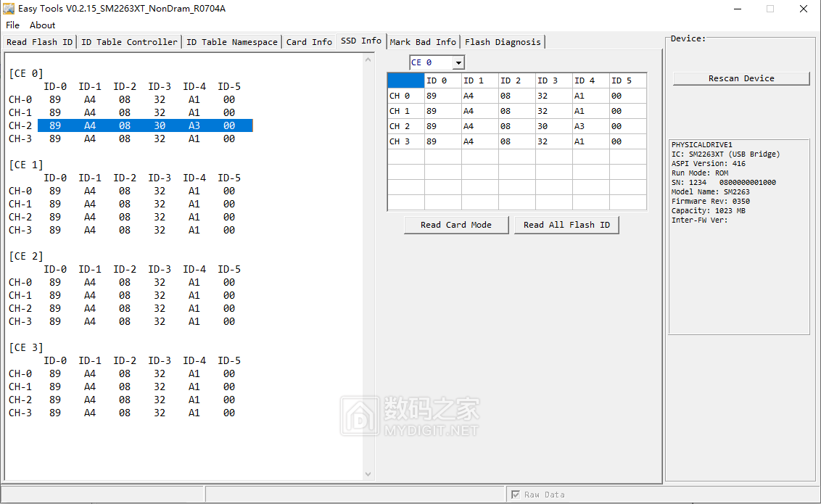Open the Mark Bad Info tab
Screen dimensions: 821x504
423,41
